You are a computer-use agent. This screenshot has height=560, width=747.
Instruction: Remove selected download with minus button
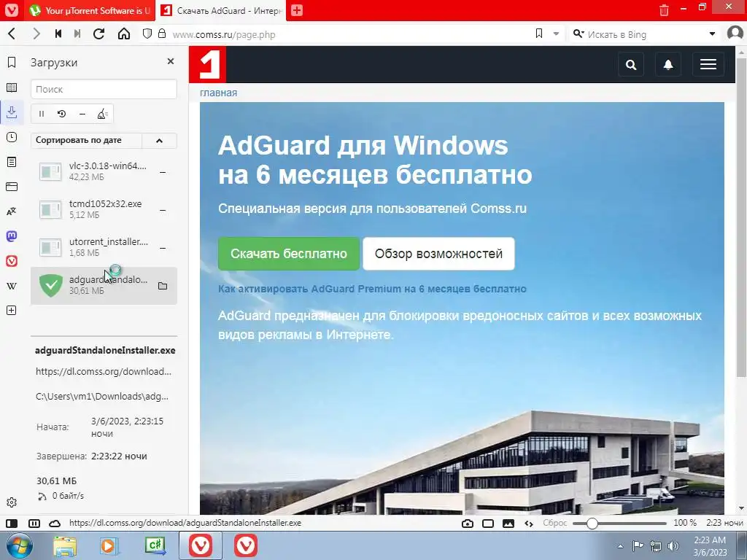tap(82, 114)
